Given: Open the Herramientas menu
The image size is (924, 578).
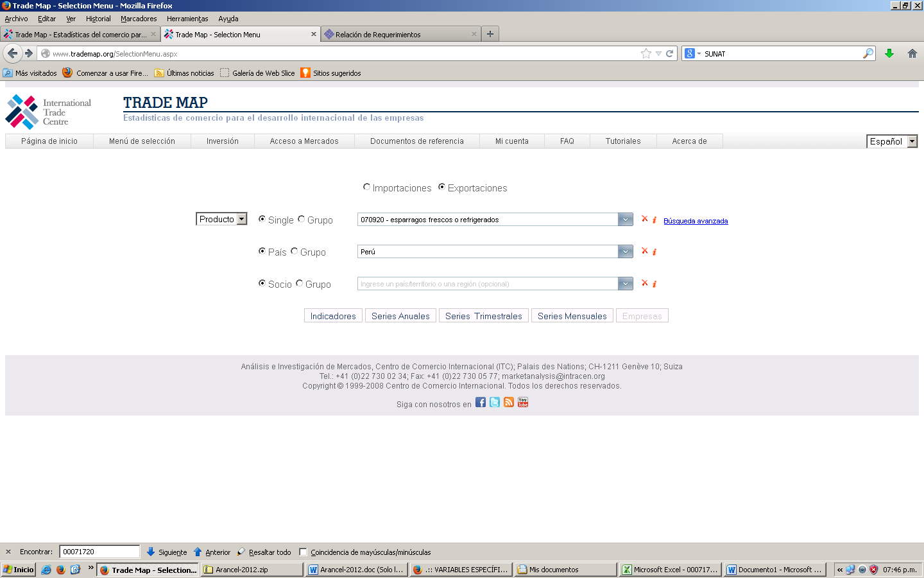Looking at the screenshot, I should point(187,19).
